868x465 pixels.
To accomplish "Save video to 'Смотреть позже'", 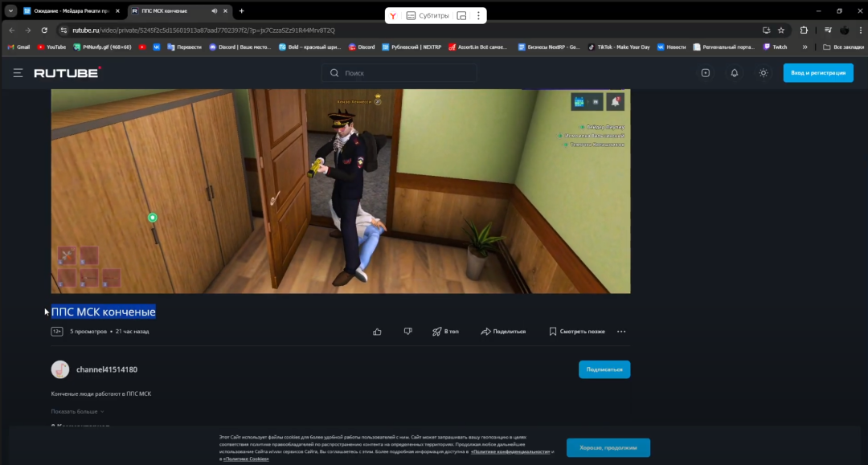I will coord(577,332).
